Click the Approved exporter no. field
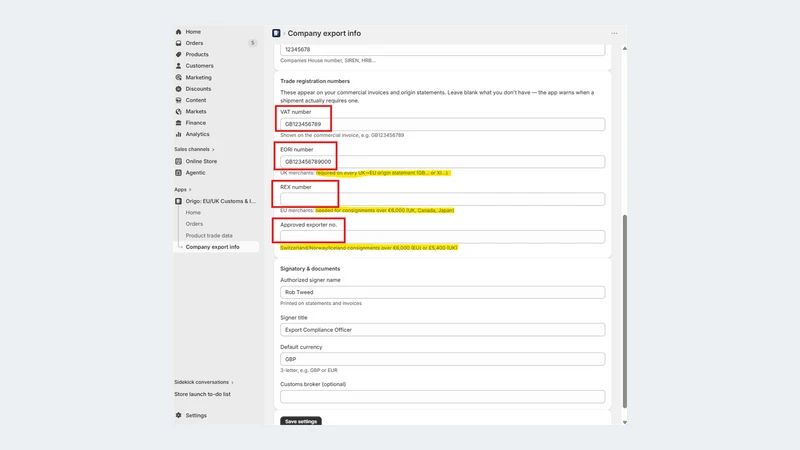Image resolution: width=800 pixels, height=450 pixels. pyautogui.click(x=442, y=237)
